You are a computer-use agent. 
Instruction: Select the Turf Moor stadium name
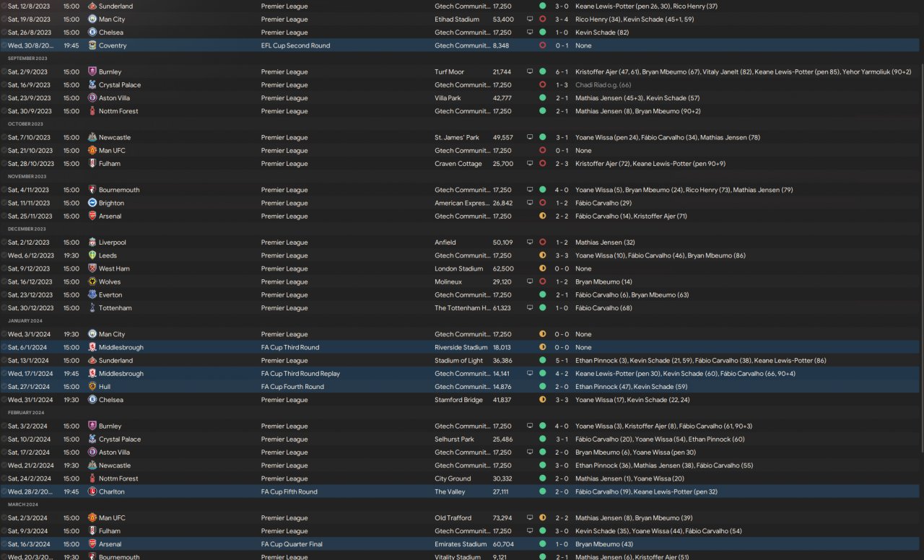pos(450,71)
